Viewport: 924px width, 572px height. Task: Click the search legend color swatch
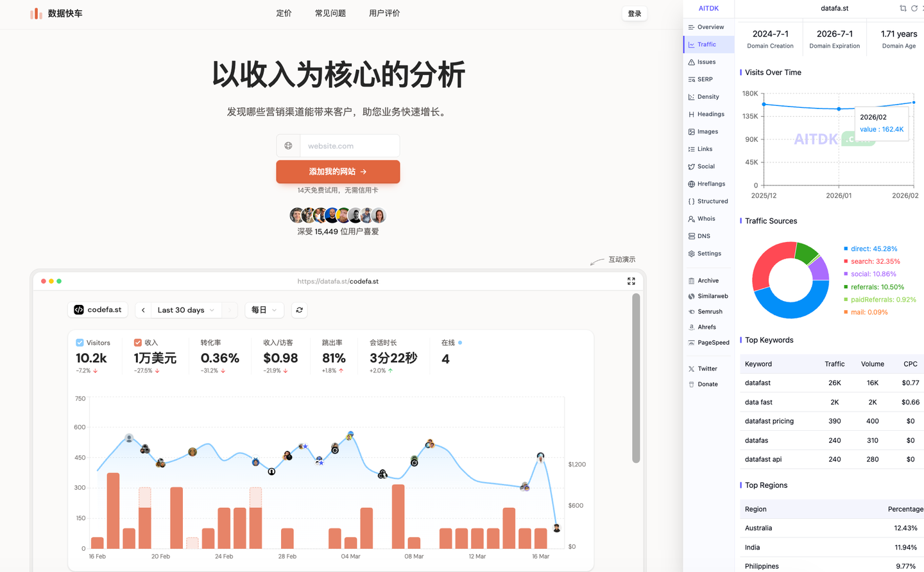(846, 261)
